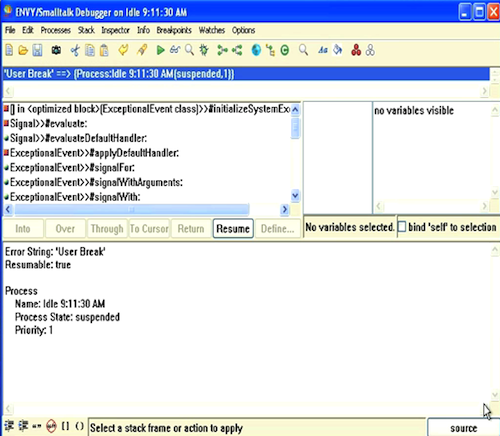Click the green bug debug icon
This screenshot has width=500, height=436.
click(204, 51)
